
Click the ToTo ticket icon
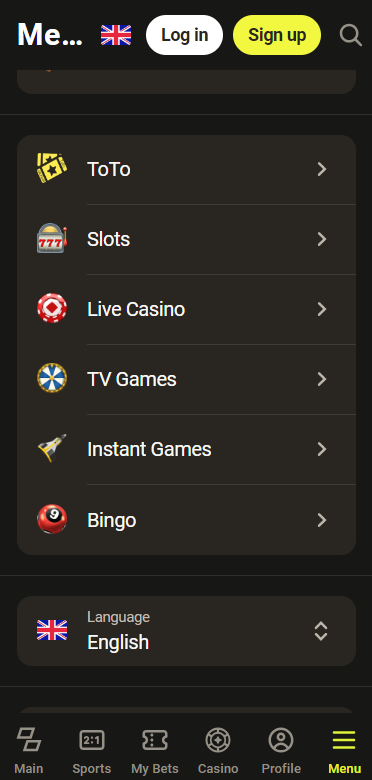point(52,169)
